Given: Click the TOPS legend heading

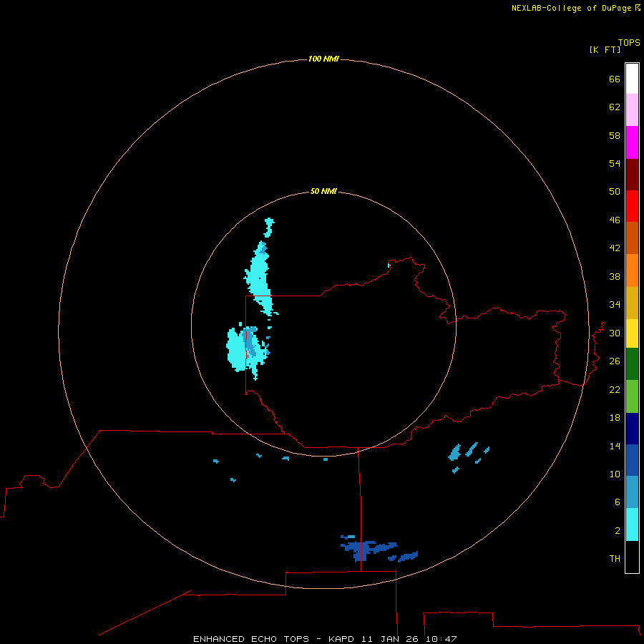Looking at the screenshot, I should 629,42.
